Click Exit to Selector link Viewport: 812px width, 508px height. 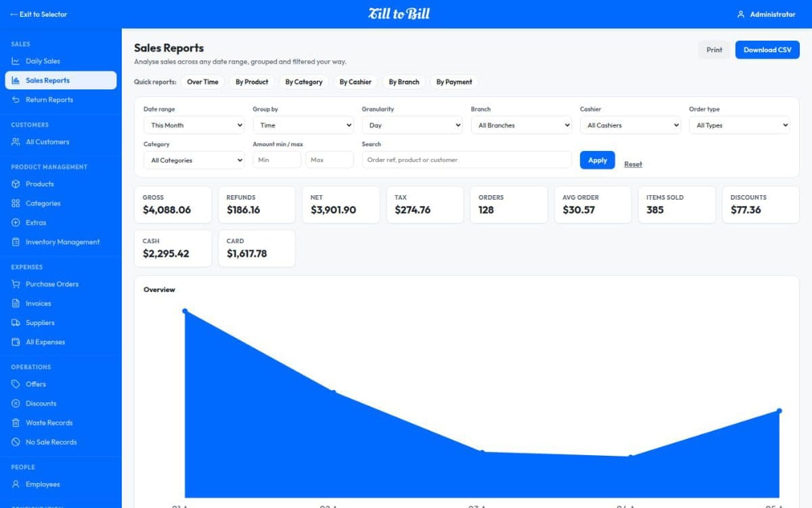(39, 14)
